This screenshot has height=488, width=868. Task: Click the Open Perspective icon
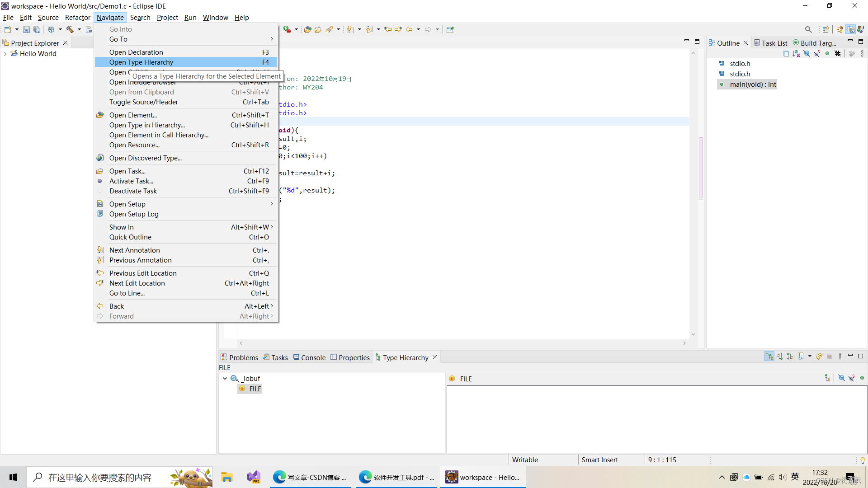coord(826,29)
